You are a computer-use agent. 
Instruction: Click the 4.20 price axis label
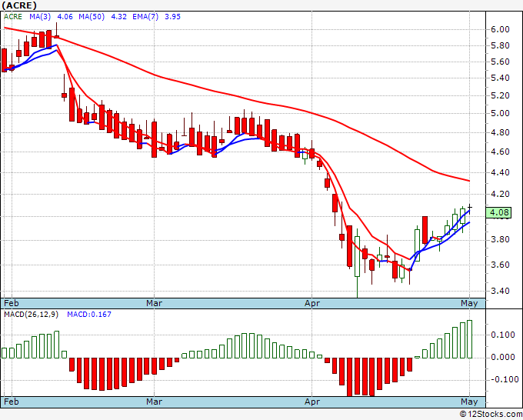(500, 194)
